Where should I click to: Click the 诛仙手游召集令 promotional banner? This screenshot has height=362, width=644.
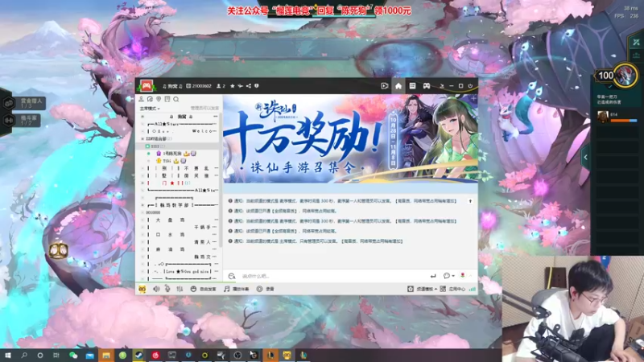point(350,138)
